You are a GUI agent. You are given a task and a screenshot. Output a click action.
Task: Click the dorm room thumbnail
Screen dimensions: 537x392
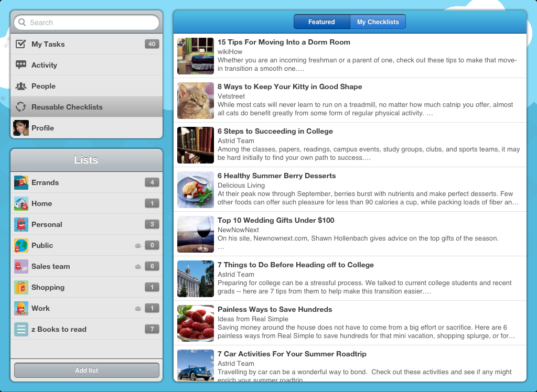(x=196, y=56)
